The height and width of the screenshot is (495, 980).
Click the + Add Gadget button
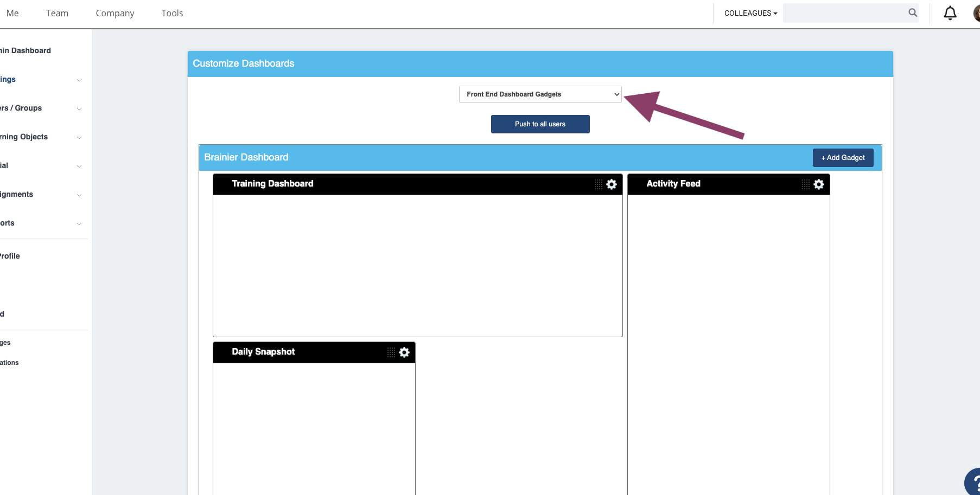tap(843, 158)
